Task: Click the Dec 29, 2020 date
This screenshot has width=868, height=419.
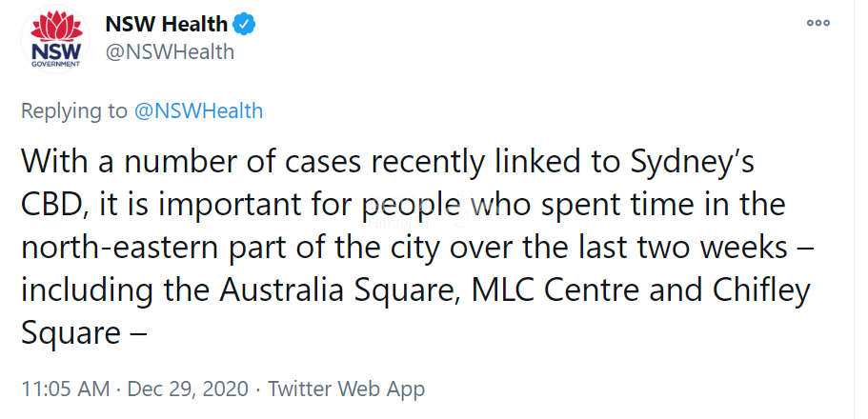Action: coord(189,389)
